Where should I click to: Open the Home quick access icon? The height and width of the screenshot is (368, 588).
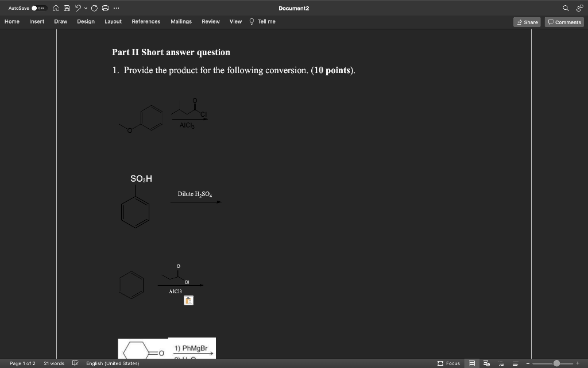tap(55, 8)
